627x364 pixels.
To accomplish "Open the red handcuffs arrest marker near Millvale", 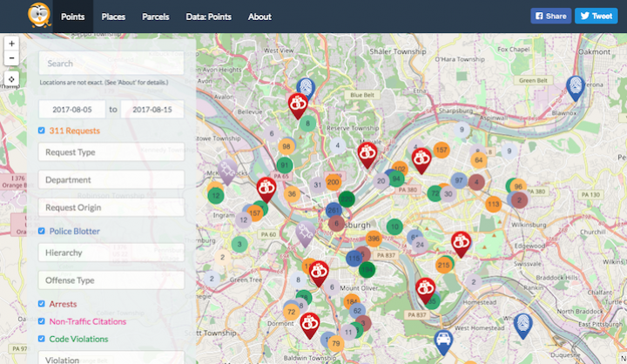I will (367, 155).
